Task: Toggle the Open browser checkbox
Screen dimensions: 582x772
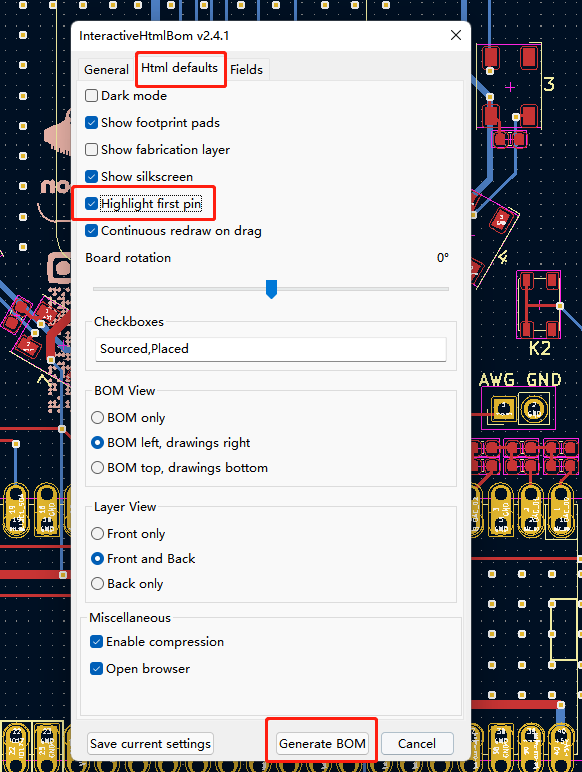Action: click(97, 669)
